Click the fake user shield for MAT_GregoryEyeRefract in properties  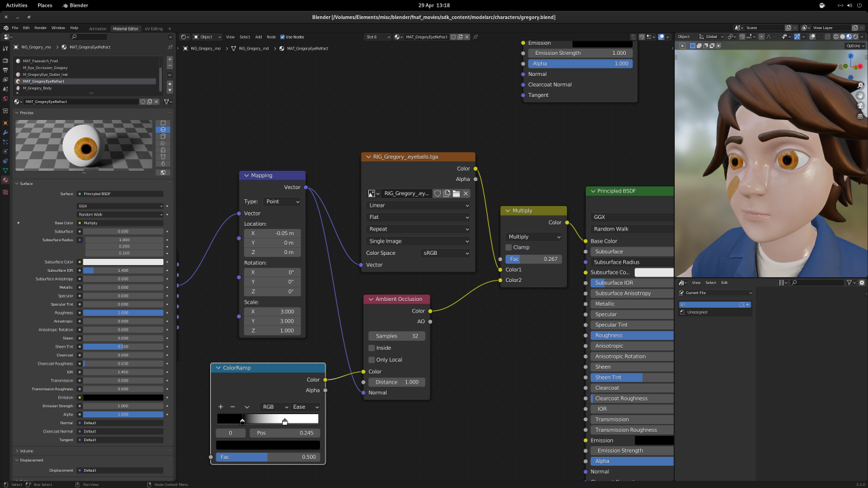(x=142, y=102)
